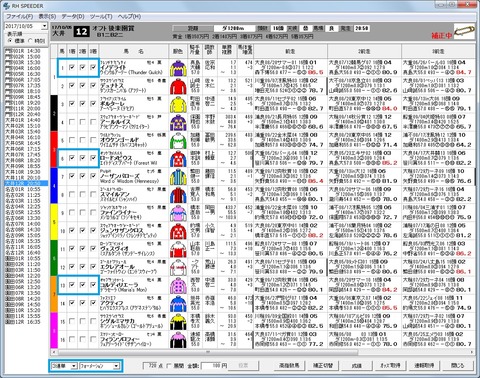
Task: Open the ツール(T) menu
Action: click(x=101, y=16)
